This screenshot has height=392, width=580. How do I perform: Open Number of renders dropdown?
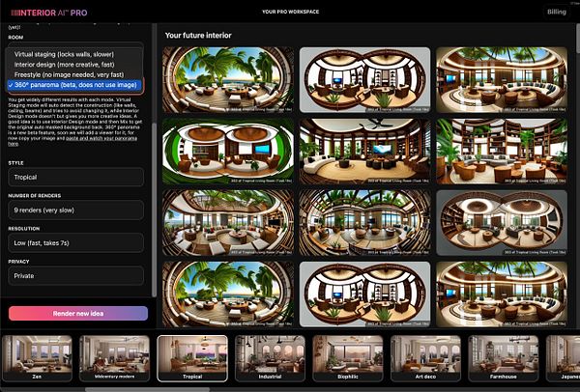click(x=75, y=210)
